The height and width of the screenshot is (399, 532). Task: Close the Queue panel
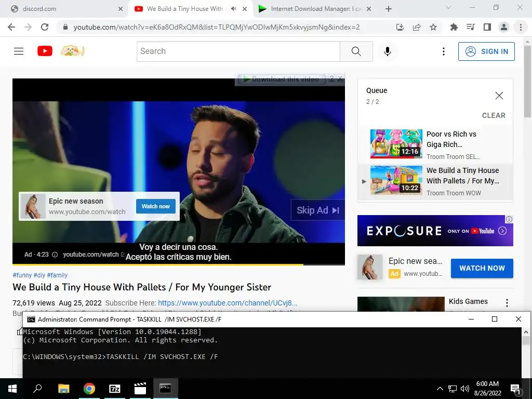(499, 96)
